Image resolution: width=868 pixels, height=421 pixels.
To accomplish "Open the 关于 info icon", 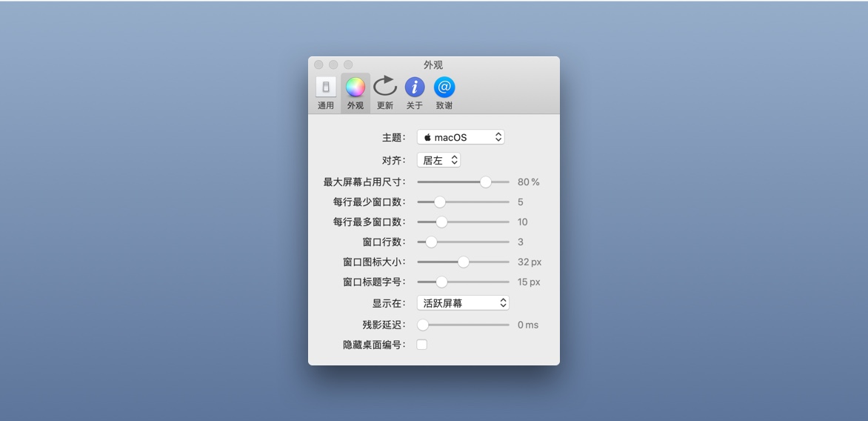I will tap(415, 87).
